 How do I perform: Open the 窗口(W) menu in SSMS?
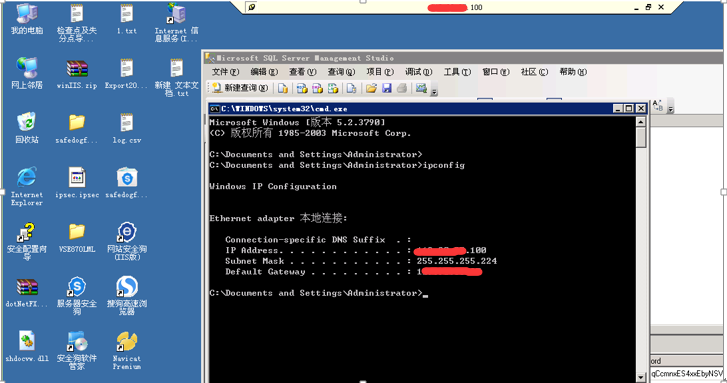tap(496, 72)
